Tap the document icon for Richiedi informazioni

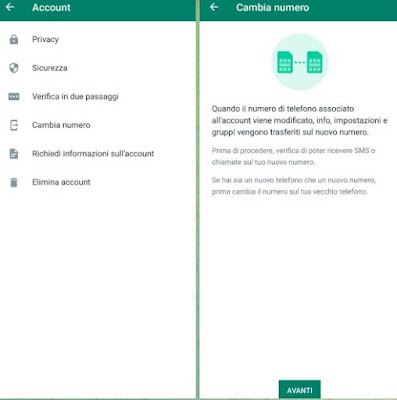point(14,154)
